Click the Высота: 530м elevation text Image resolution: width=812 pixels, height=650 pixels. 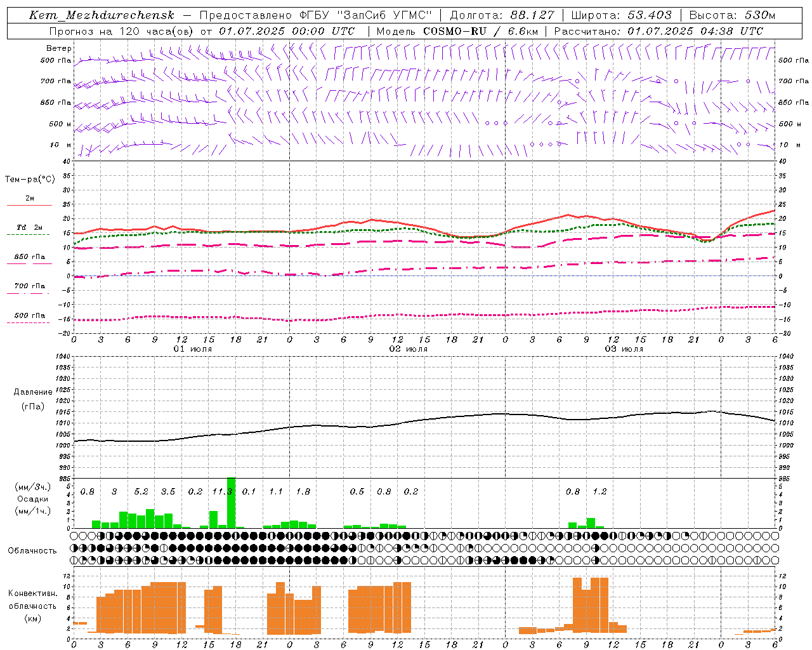[731, 15]
